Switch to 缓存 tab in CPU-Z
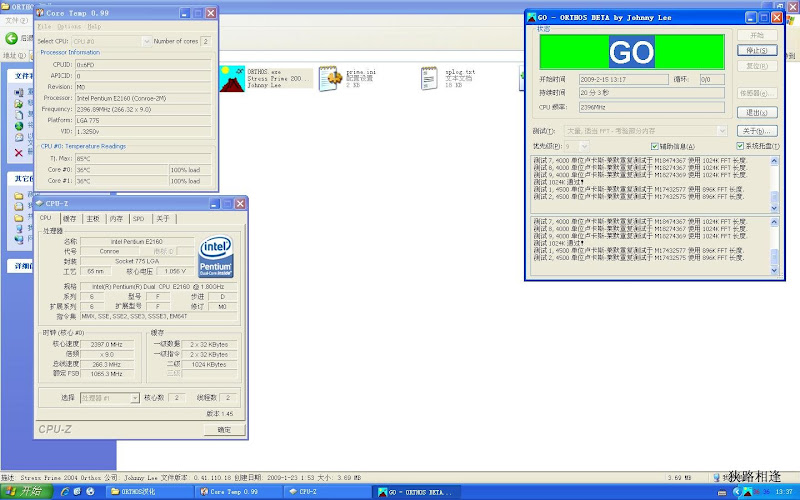This screenshot has width=800, height=500. 70,219
